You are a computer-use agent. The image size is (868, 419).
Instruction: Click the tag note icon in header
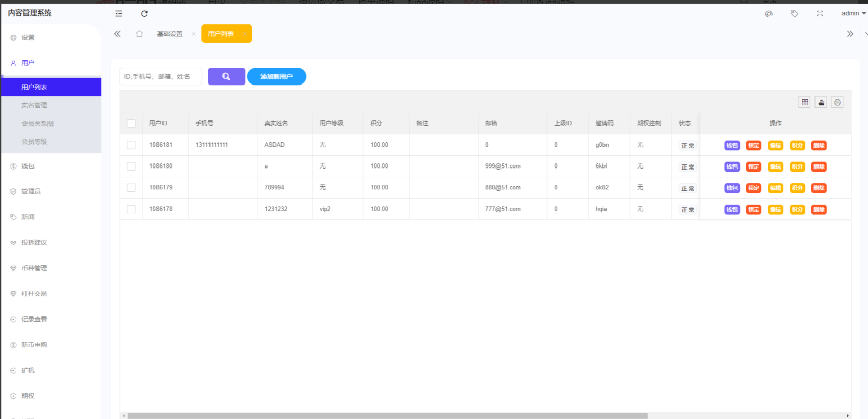(x=794, y=14)
